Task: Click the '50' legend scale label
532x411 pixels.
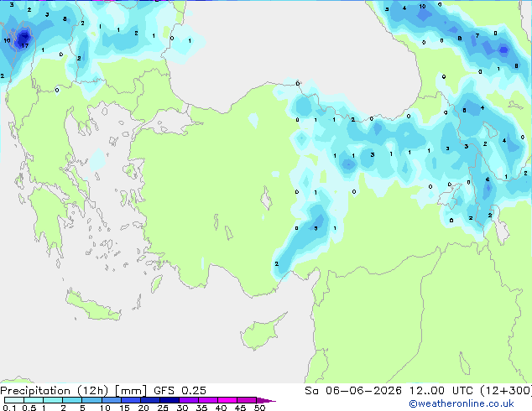Action: [x=260, y=408]
